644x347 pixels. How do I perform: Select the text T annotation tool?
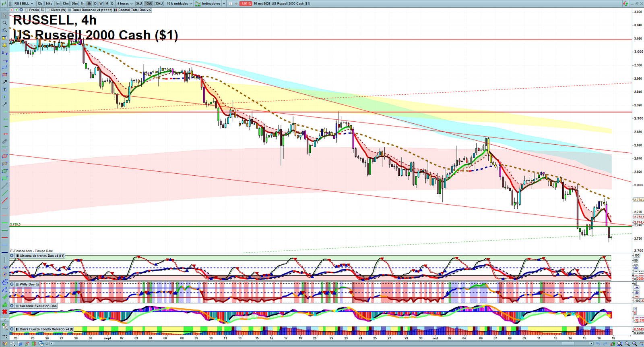point(4,89)
